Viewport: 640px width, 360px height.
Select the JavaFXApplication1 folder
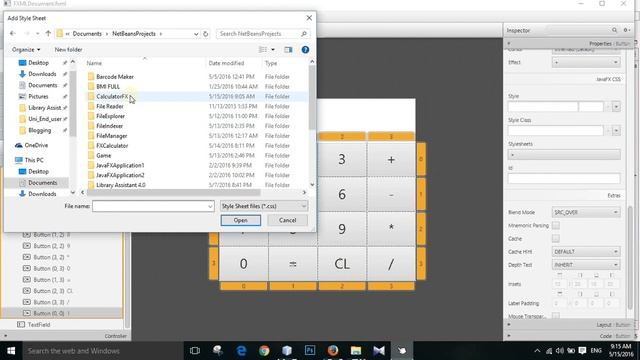tap(120, 165)
